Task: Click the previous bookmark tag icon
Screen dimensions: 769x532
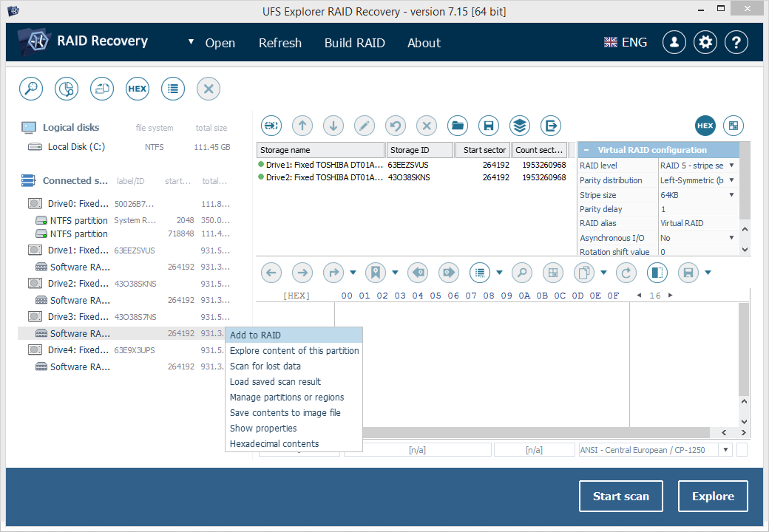Action: click(418, 273)
